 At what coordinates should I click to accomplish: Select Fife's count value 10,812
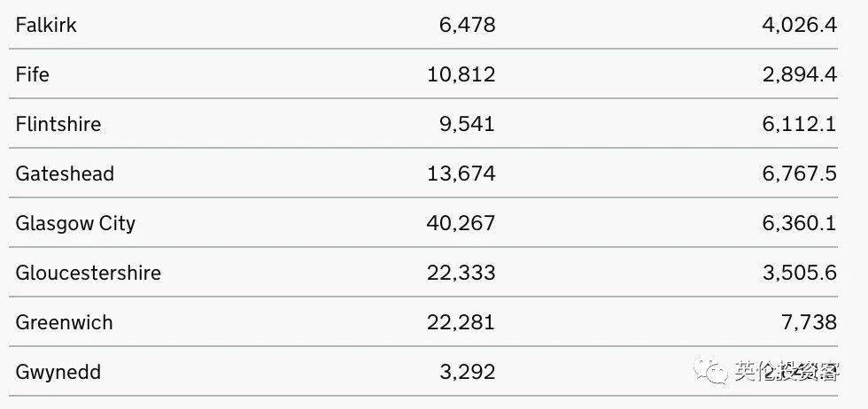click(x=461, y=74)
